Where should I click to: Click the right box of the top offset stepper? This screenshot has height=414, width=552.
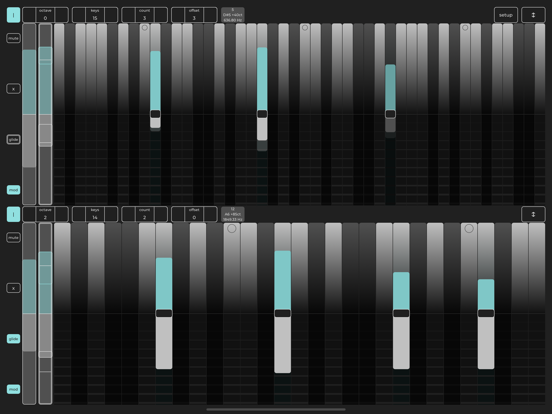211,15
